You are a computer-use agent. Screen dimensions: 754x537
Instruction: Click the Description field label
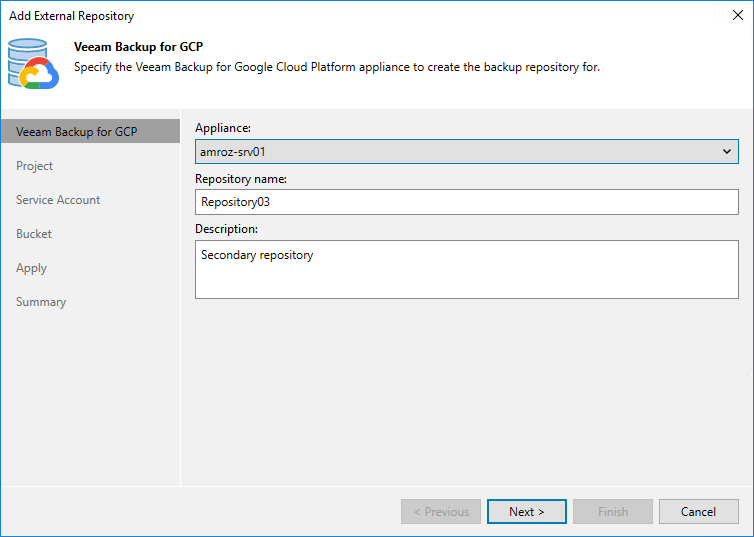click(x=228, y=229)
